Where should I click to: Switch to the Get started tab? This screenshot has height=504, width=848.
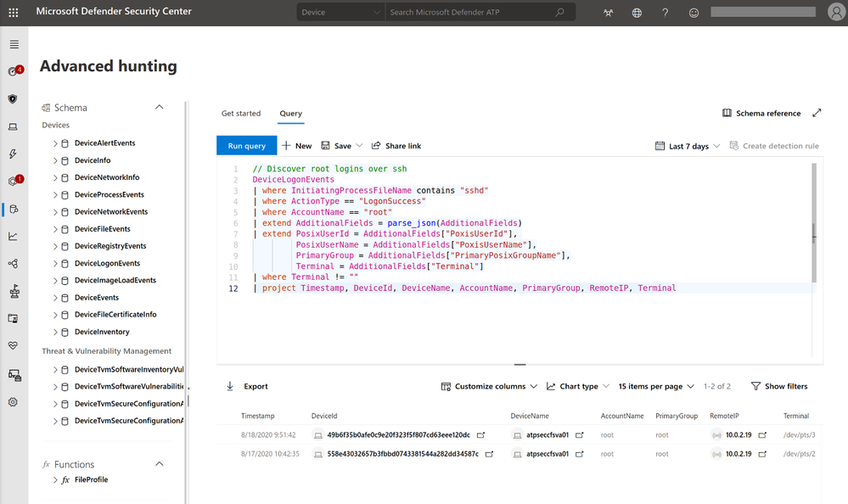click(x=241, y=113)
